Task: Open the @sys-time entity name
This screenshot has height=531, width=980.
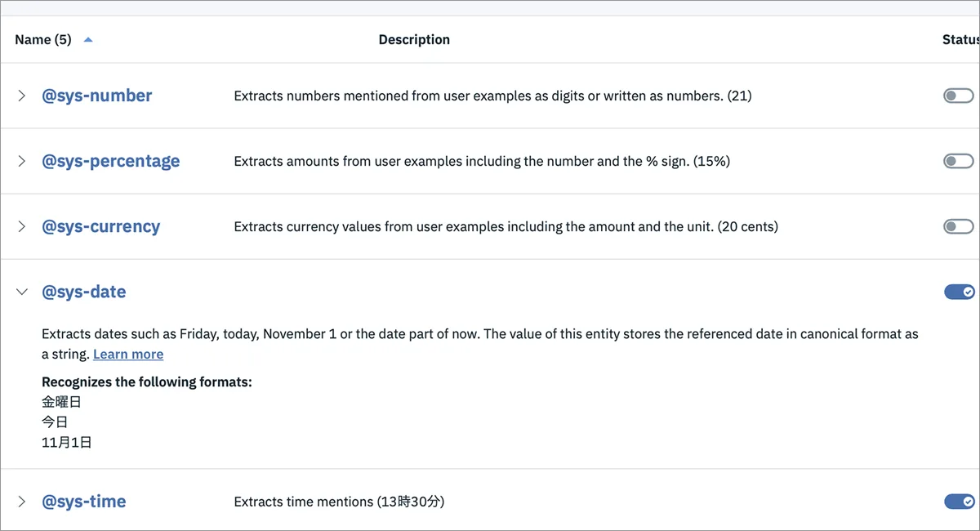Action: click(84, 501)
